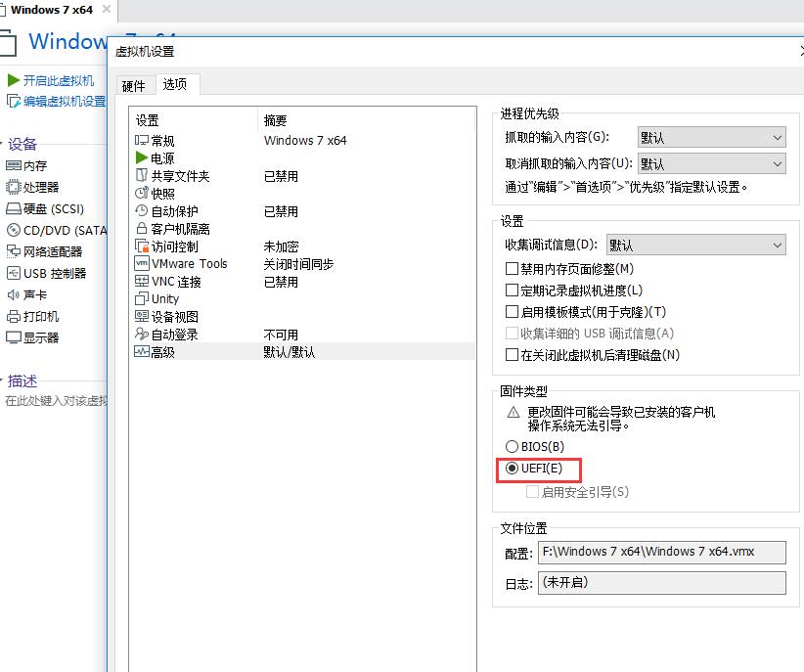Viewport: 804px width, 672px height.
Task: Open the 抓取的输入内容(G) priority dropdown
Action: 712,137
